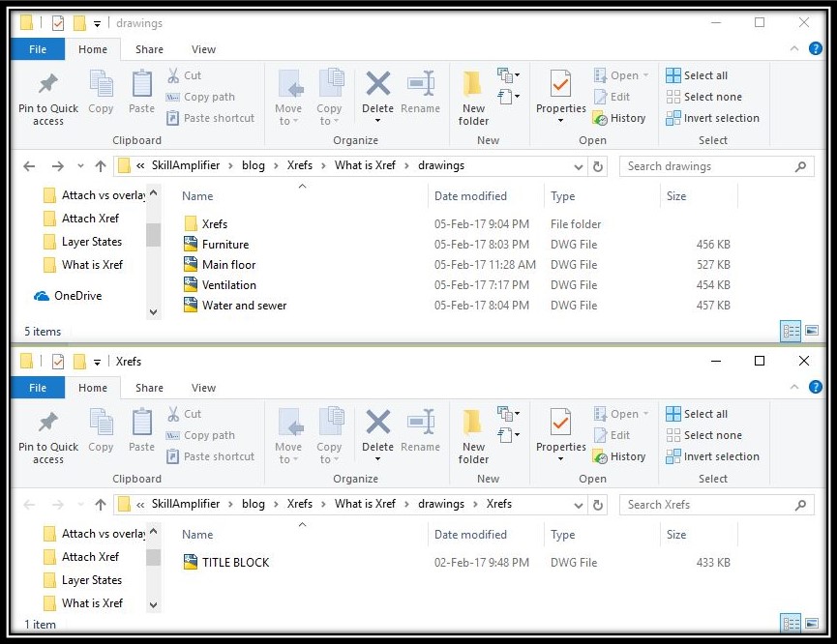Click the Search Xrefs box
This screenshot has height=644, width=837.
tap(716, 505)
